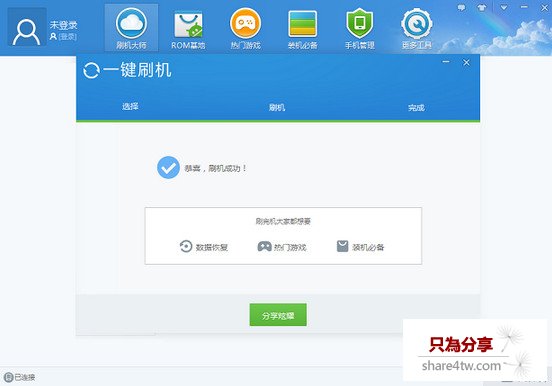Click the 一键刷机 refresh logo icon
Viewport: 552px width, 386px height.
91,70
